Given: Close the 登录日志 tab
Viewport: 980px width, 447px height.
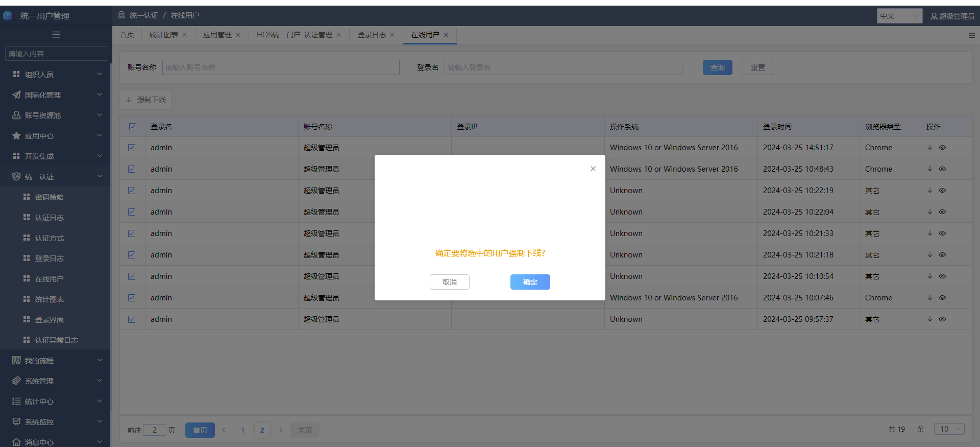Looking at the screenshot, I should pyautogui.click(x=392, y=35).
